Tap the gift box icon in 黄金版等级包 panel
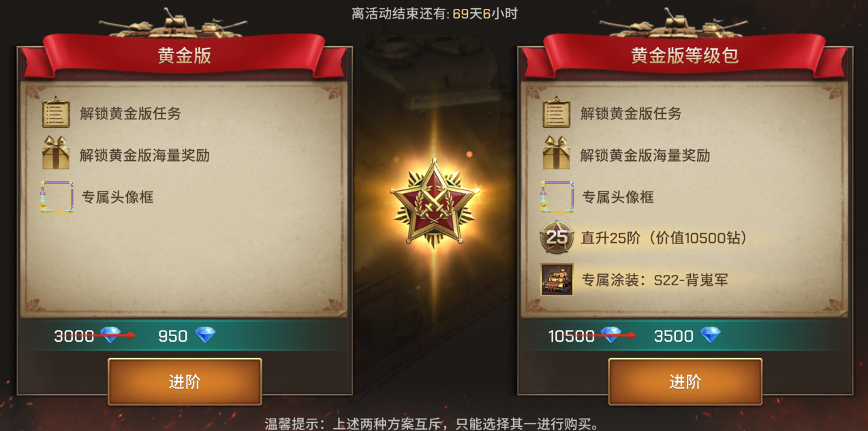 pos(556,153)
